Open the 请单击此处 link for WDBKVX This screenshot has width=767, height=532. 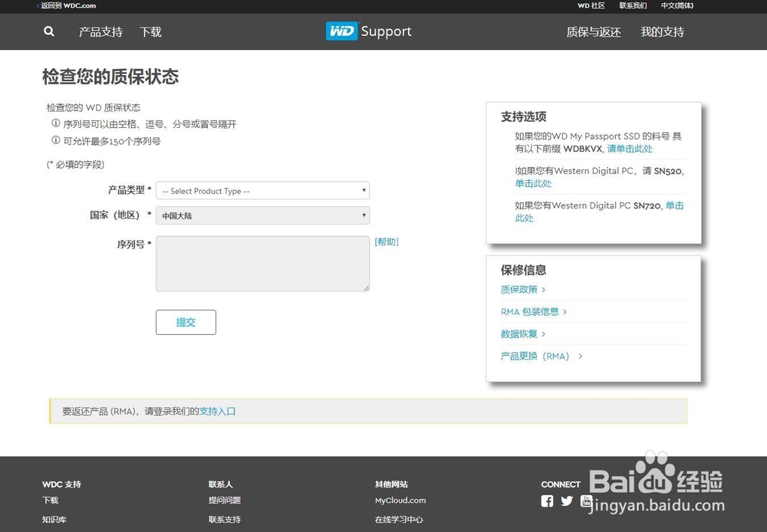pyautogui.click(x=630, y=149)
